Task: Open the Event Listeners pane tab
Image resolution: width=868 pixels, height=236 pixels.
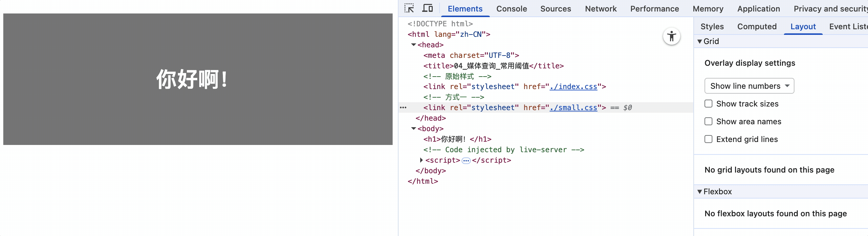Action: (848, 27)
